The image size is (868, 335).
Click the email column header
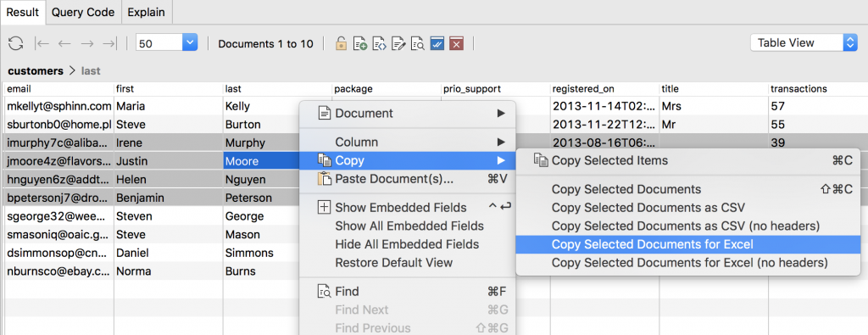click(58, 88)
